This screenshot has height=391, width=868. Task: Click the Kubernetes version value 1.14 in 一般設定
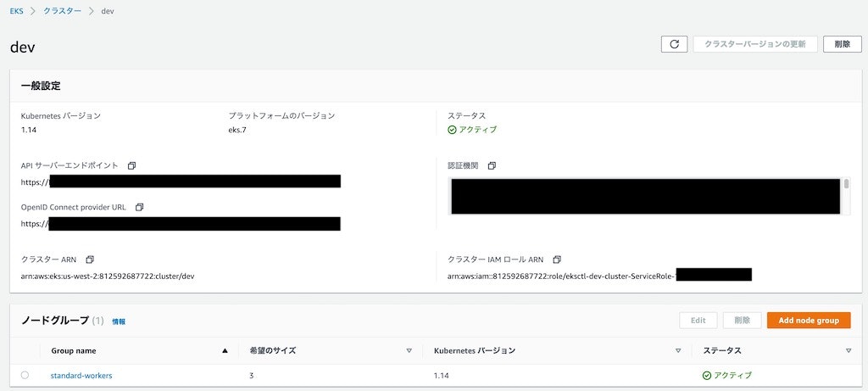tap(29, 130)
